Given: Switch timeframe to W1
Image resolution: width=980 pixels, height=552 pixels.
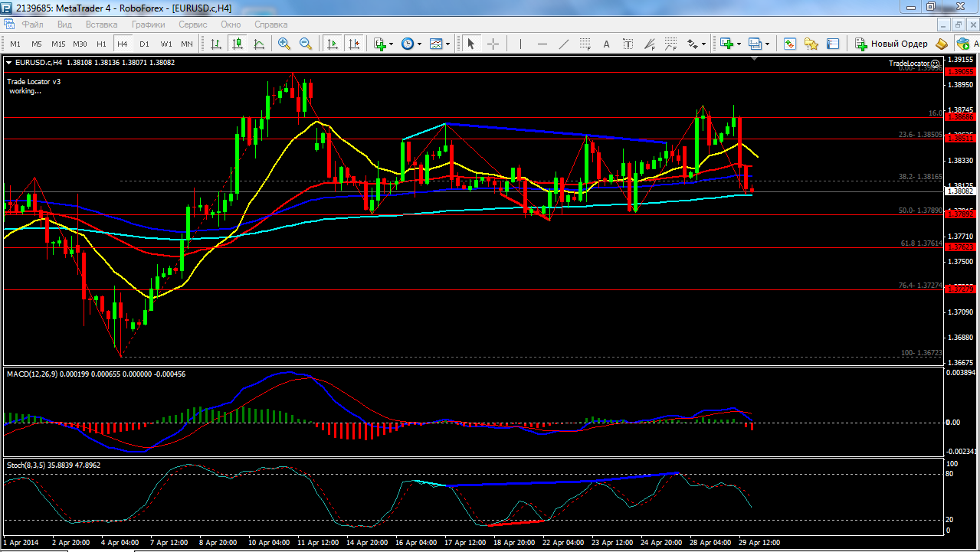Looking at the screenshot, I should pyautogui.click(x=166, y=44).
